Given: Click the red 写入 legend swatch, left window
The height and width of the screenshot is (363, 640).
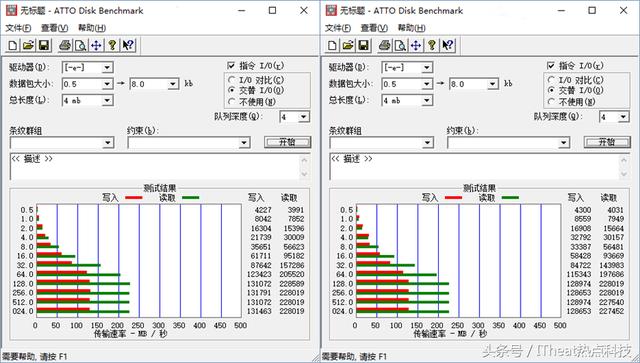Looking at the screenshot, I should 133,198.
